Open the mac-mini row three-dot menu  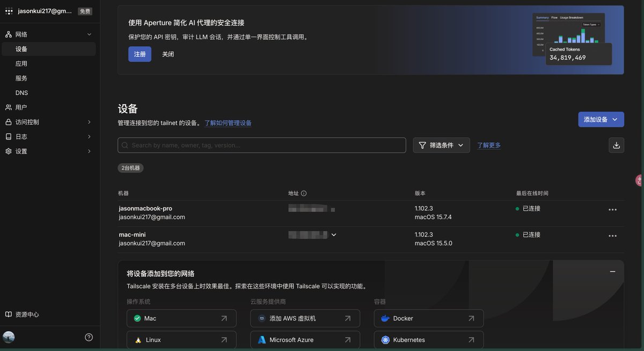pos(613,236)
